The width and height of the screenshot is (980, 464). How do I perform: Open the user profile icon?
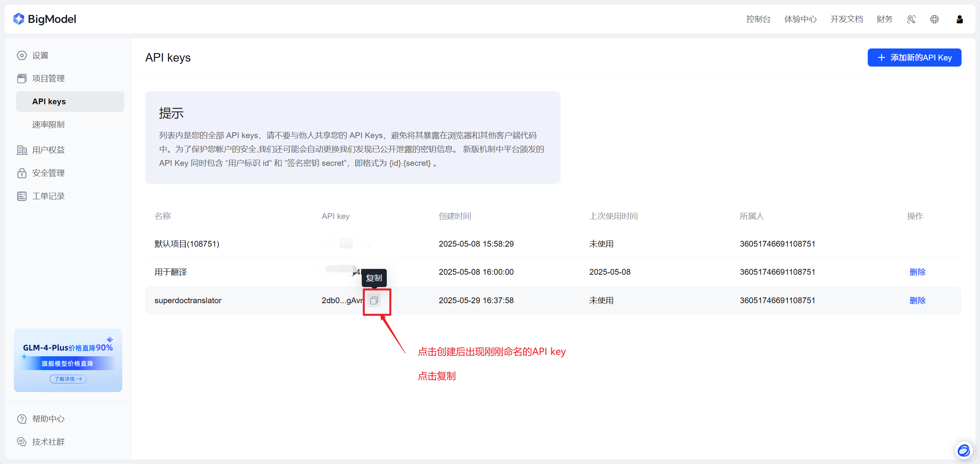pyautogui.click(x=959, y=19)
